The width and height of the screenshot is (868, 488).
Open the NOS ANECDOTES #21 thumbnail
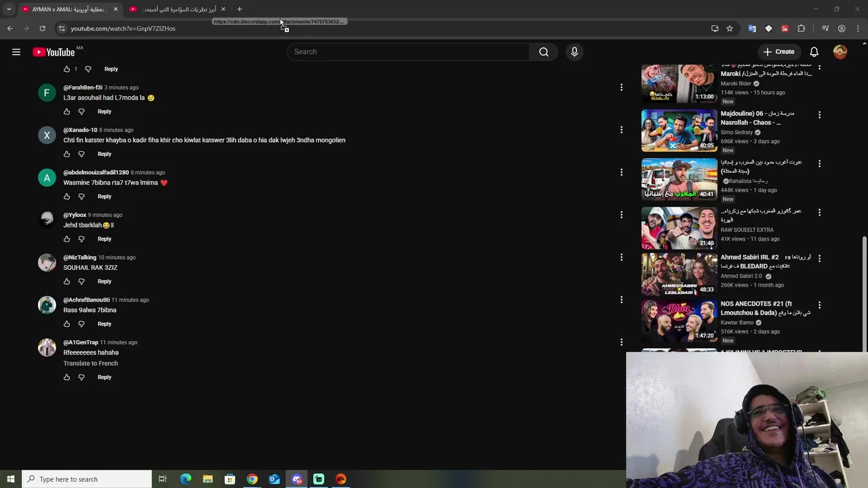pos(679,321)
